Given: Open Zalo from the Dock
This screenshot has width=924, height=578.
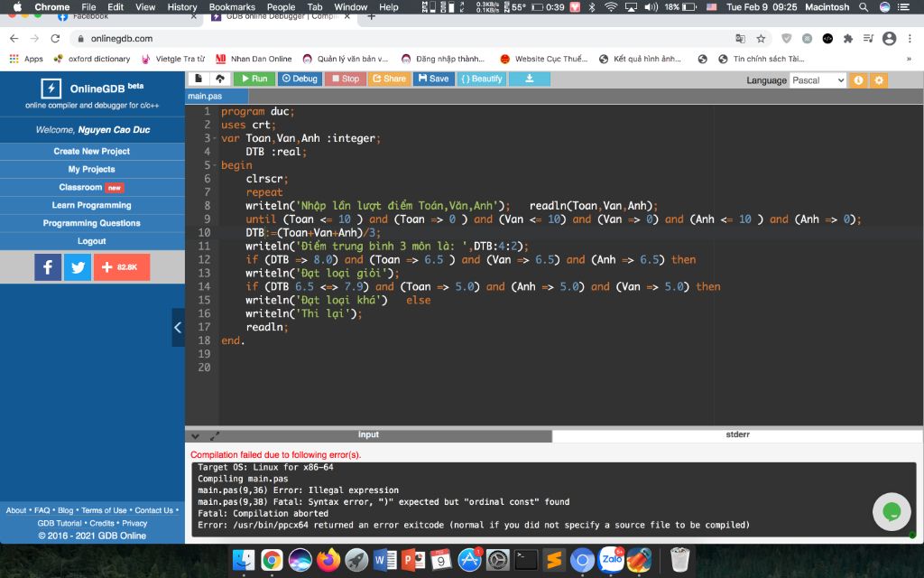Looking at the screenshot, I should (x=611, y=560).
